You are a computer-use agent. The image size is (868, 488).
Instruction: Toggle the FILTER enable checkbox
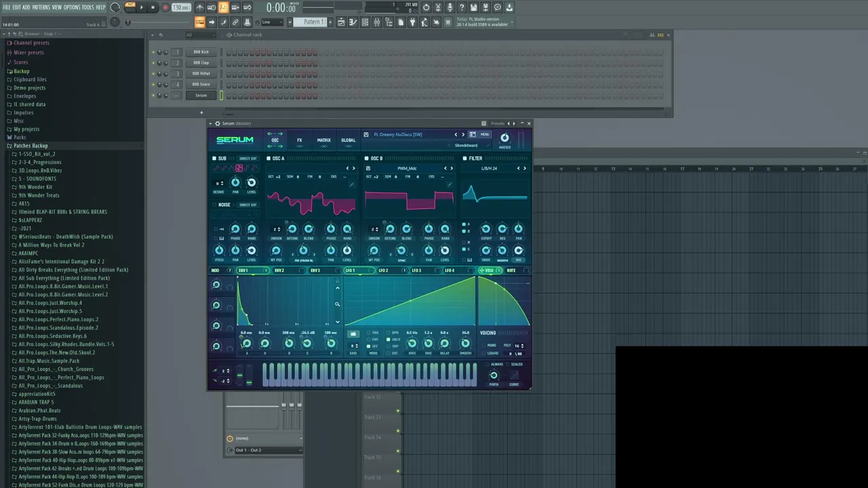[465, 159]
